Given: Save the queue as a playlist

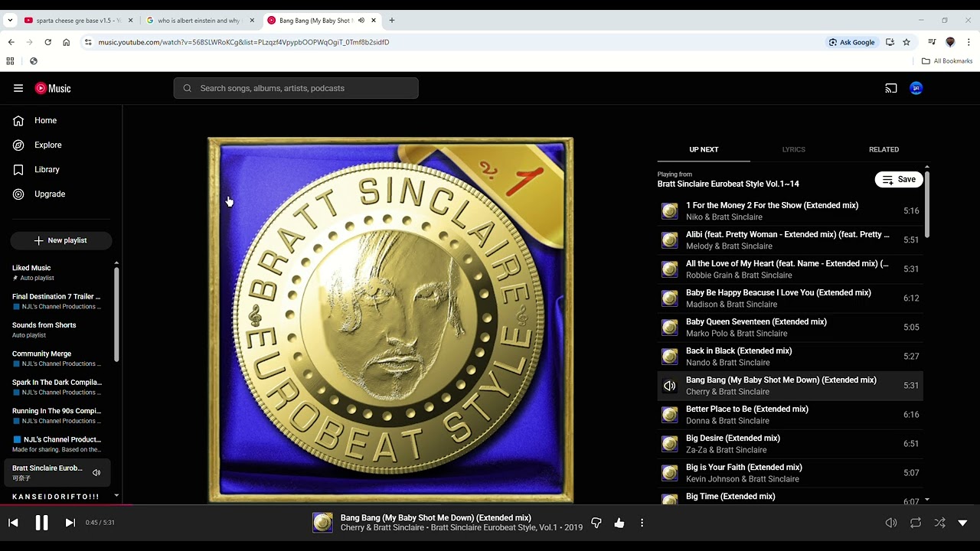Looking at the screenshot, I should (x=899, y=179).
